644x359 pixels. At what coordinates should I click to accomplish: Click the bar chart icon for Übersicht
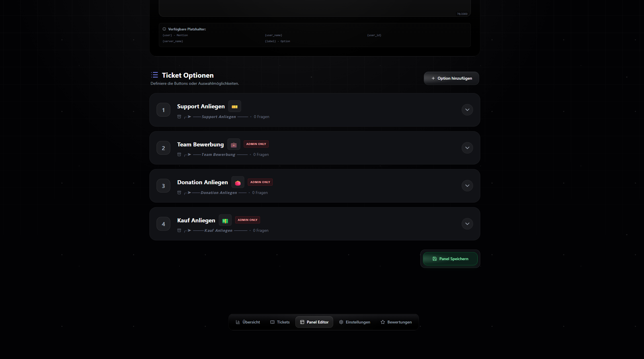(x=238, y=322)
